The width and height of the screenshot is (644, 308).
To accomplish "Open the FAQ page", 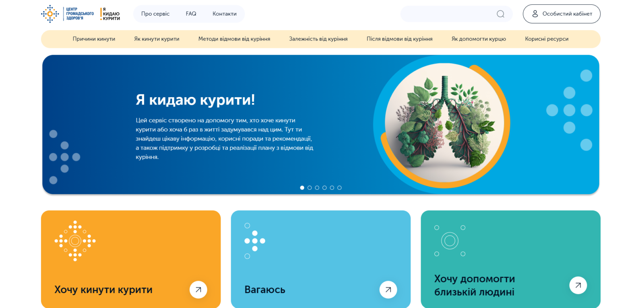I will (x=191, y=14).
